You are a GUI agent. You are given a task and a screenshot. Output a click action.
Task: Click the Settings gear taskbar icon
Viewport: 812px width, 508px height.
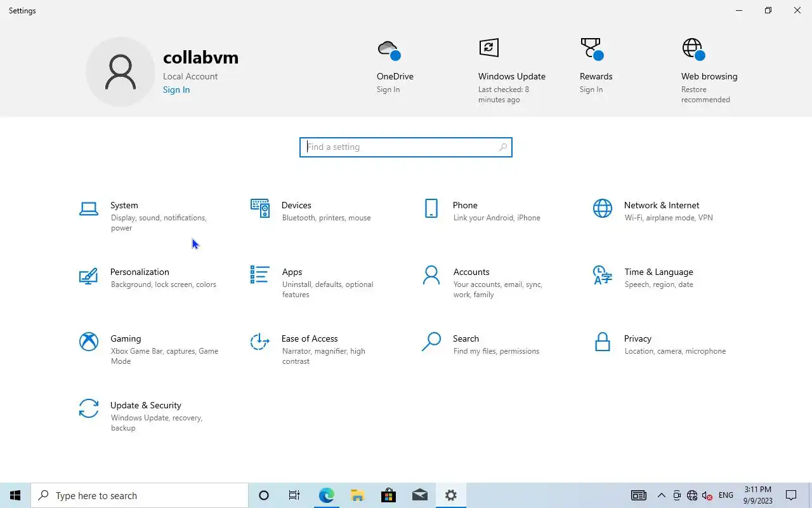tap(451, 495)
